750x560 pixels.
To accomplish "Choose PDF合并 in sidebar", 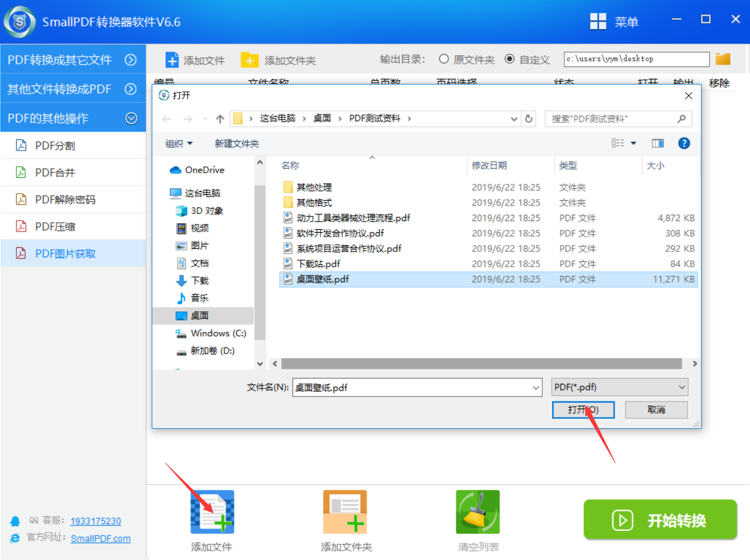I will pos(73,172).
